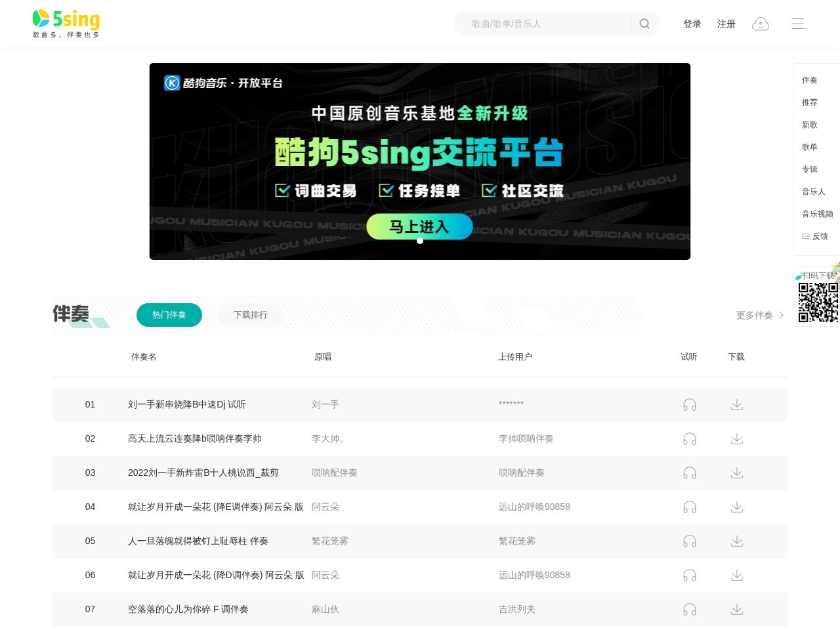This screenshot has width=840, height=630.
Task: Open the 5sing logo home link
Action: pyautogui.click(x=66, y=24)
